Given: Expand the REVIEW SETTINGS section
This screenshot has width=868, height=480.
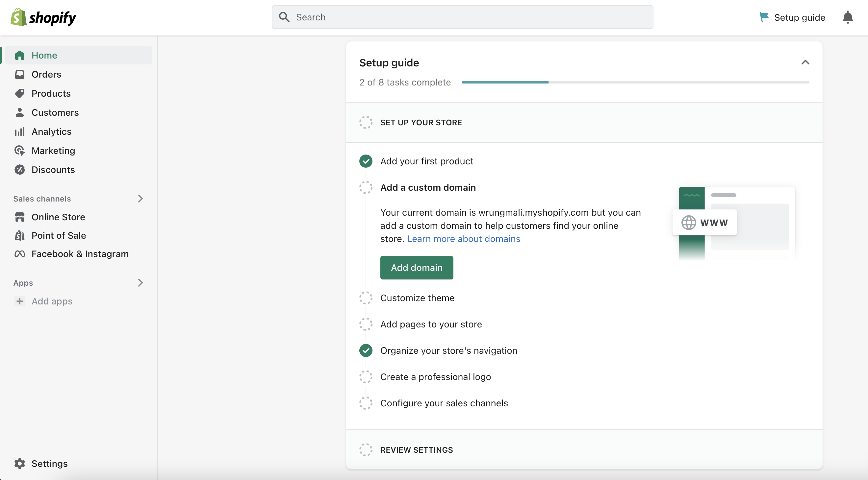Looking at the screenshot, I should [x=584, y=450].
